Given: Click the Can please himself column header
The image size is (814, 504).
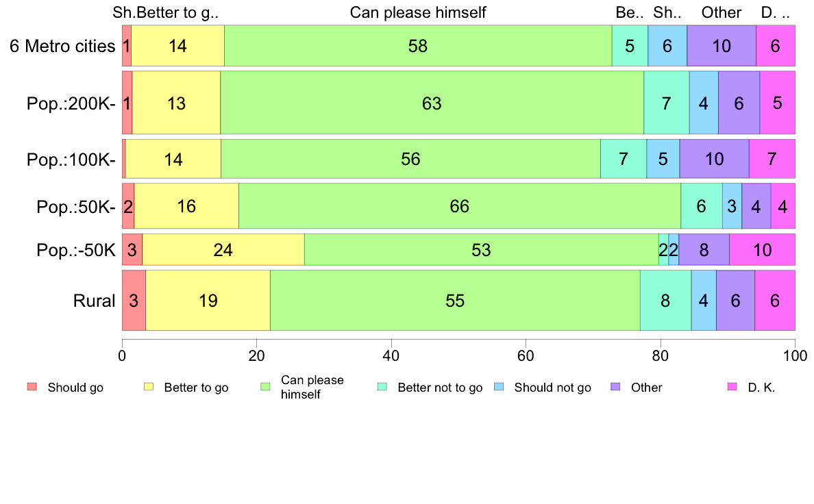Looking at the screenshot, I should pos(418,12).
